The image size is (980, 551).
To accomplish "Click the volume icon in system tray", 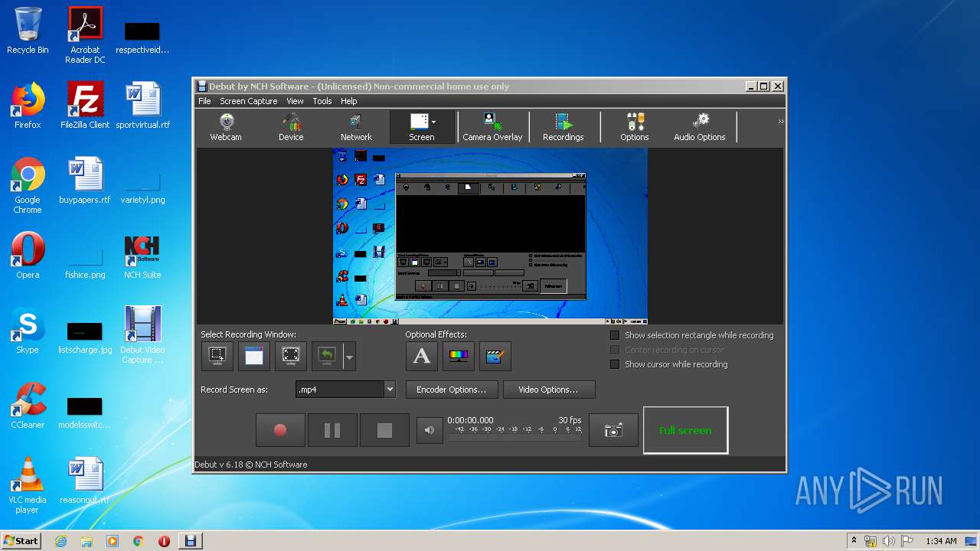I will pyautogui.click(x=888, y=541).
